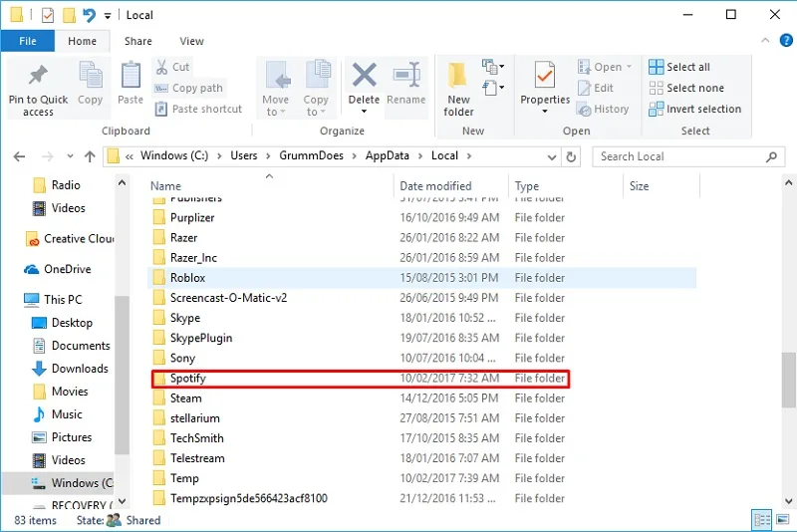Click the quick access Properties checkbox icon
This screenshot has height=532, width=797.
47,15
